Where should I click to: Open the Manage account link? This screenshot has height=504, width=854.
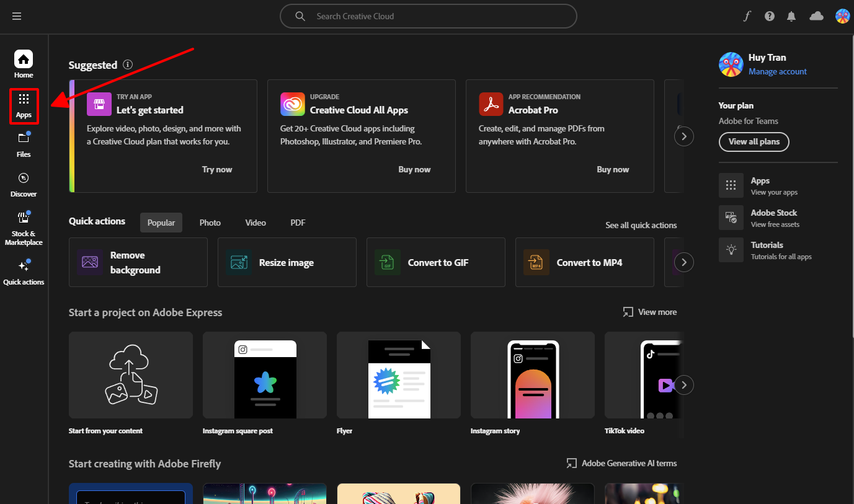coord(777,72)
